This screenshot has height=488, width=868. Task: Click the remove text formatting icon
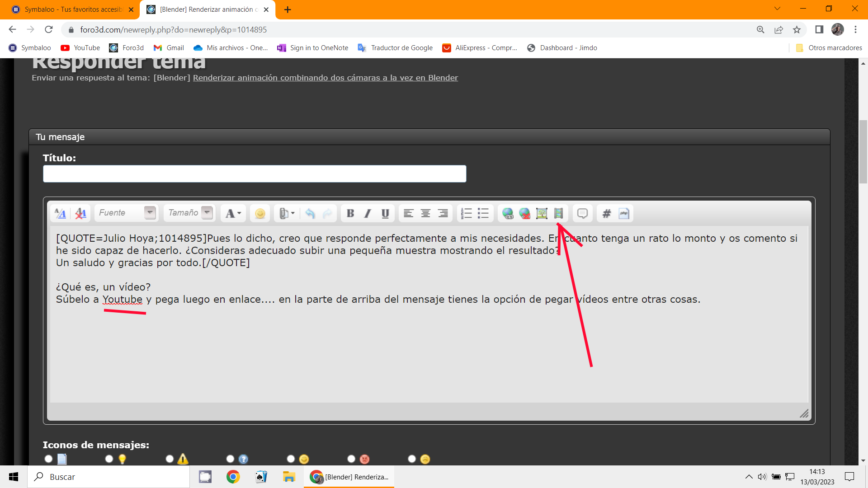point(80,213)
